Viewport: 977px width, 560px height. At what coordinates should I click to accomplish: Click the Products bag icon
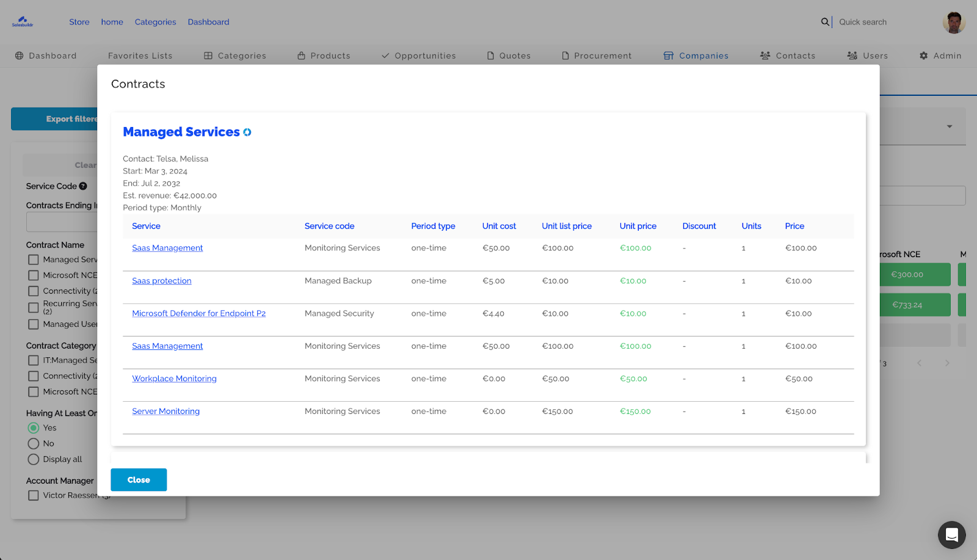301,56
